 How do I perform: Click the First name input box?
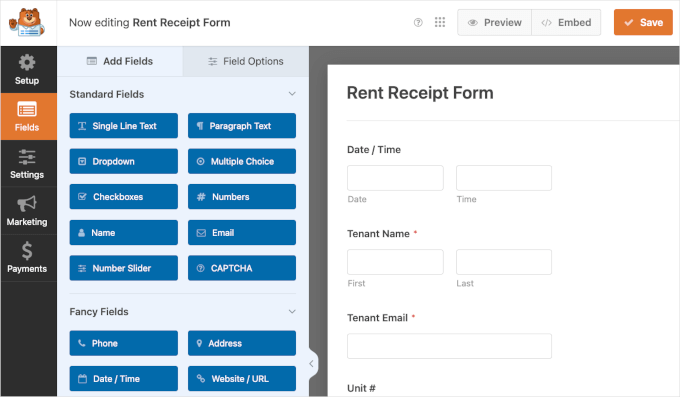coord(395,262)
